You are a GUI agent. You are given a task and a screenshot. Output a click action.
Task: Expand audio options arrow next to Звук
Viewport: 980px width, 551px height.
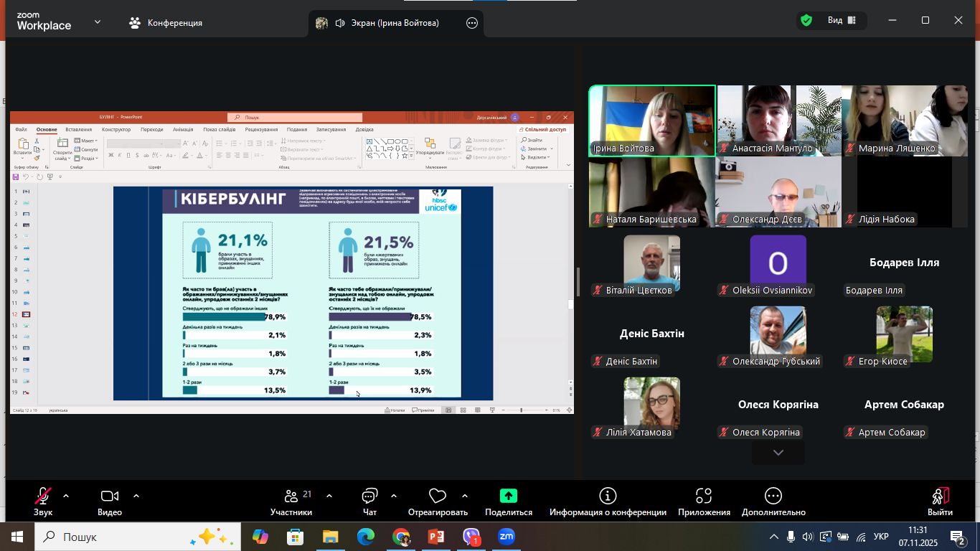[66, 496]
